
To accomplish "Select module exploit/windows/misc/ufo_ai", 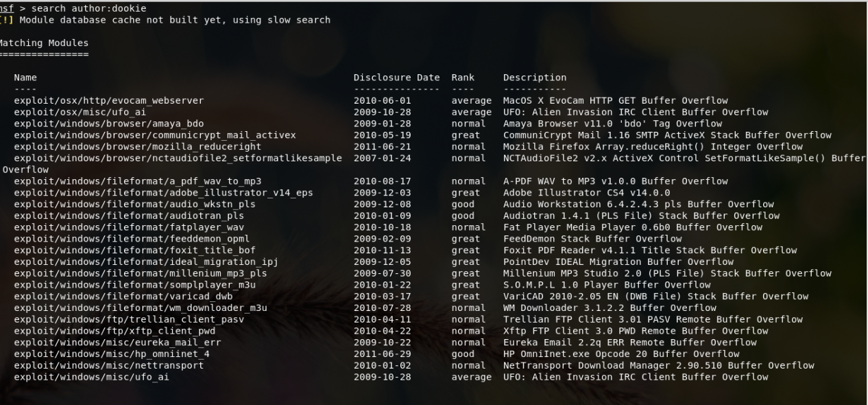I will pyautogui.click(x=92, y=377).
